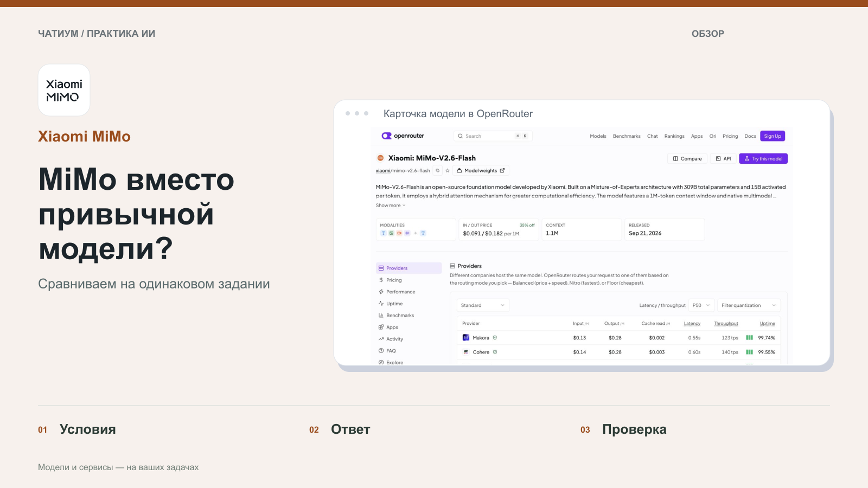
Task: Click the Xiaomi orange logo beside model title
Action: click(x=380, y=158)
